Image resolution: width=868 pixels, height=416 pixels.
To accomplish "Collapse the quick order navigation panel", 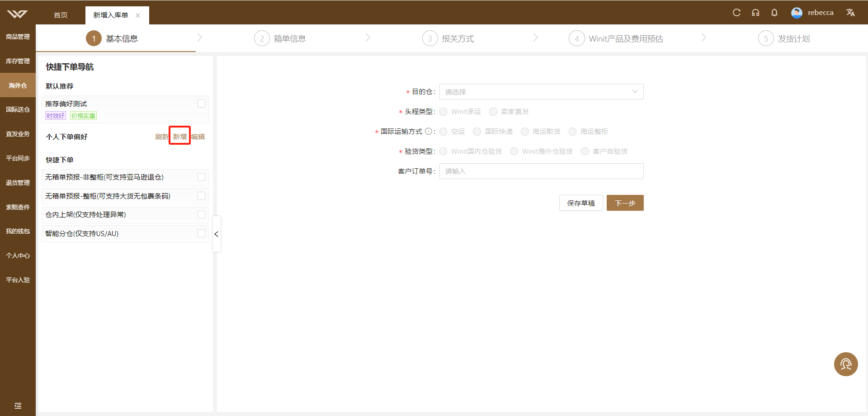I will click(x=217, y=234).
